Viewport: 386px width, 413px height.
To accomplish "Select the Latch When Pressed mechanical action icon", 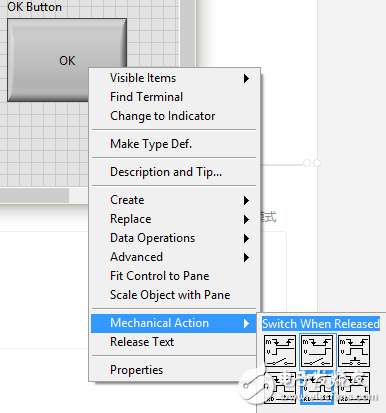I will [280, 388].
